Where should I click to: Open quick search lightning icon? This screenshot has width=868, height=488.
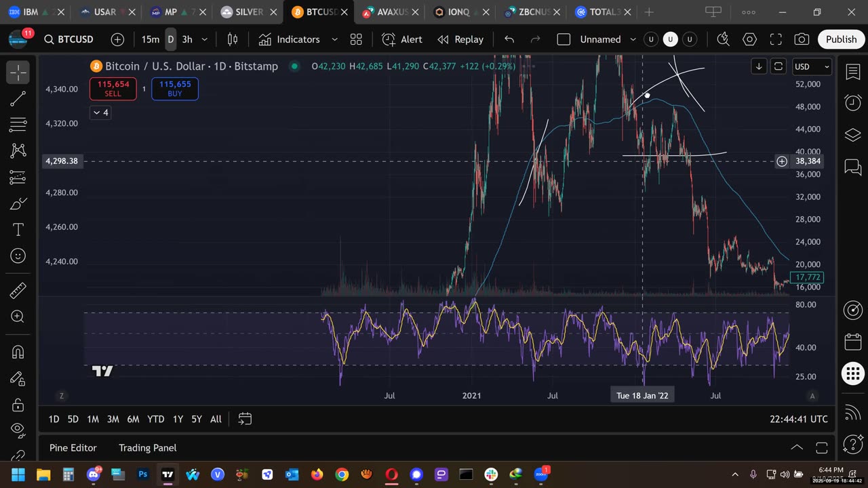point(723,39)
